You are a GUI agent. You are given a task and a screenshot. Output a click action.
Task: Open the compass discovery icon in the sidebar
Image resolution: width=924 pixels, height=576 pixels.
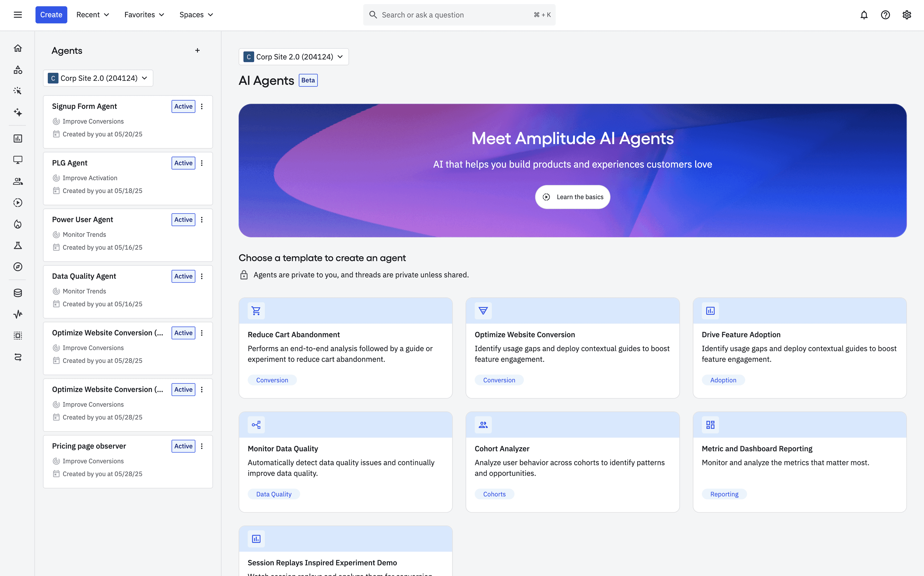pos(18,267)
